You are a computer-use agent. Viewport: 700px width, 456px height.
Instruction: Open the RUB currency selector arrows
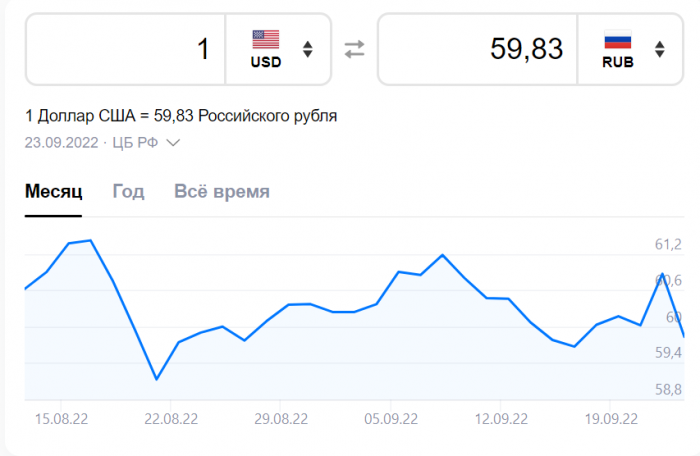tap(660, 49)
